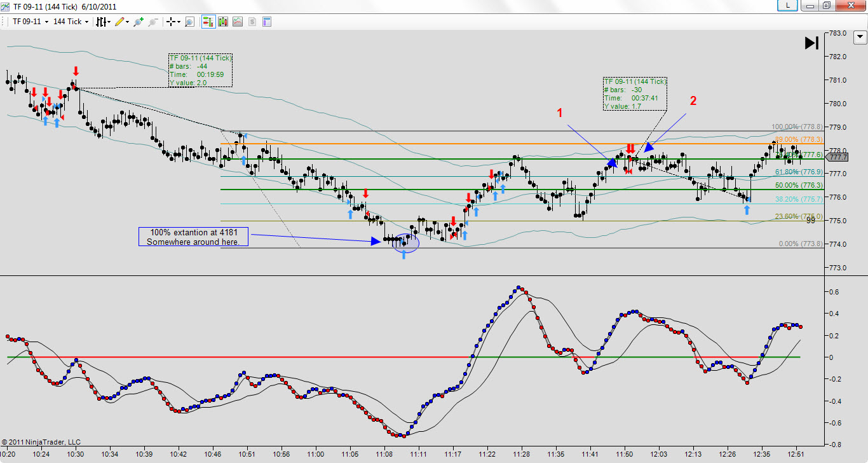Viewport: 868px width, 463px height.
Task: Click the '# bars: -30' ruler text
Action: pos(623,90)
